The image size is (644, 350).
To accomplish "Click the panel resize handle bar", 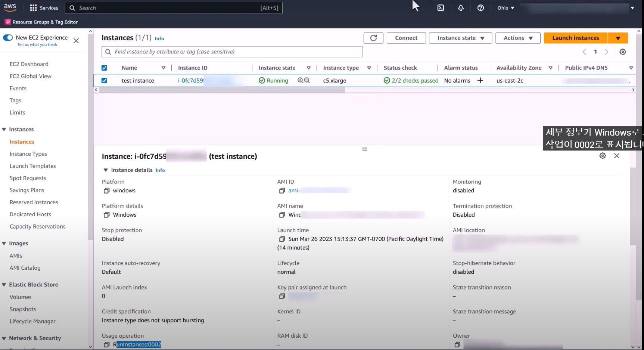I will tap(365, 149).
